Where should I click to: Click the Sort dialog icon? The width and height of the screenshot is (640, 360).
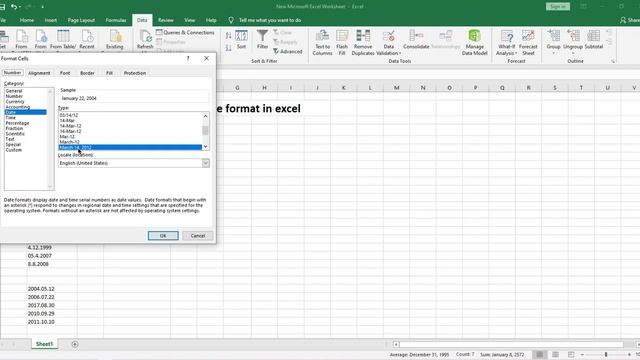(241, 40)
